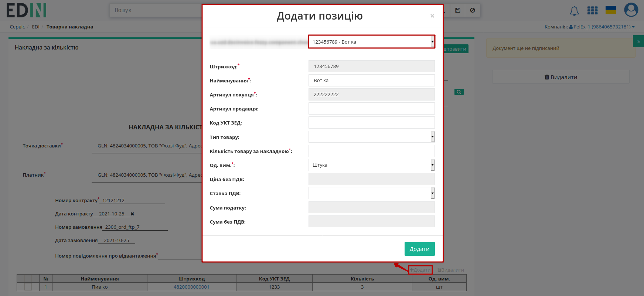Image resolution: width=644 pixels, height=296 pixels.
Task: Click the Пошук search field
Action: (x=155, y=10)
